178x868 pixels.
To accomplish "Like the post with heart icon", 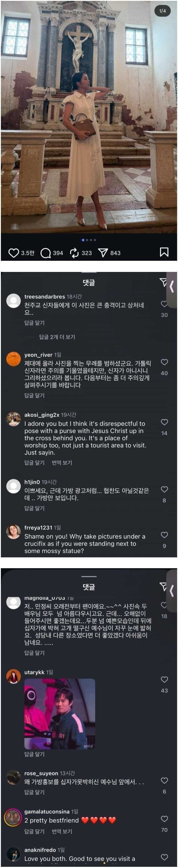I will [x=13, y=253].
